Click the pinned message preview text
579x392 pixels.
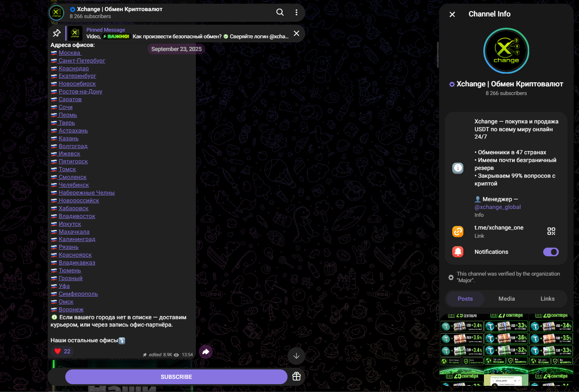pos(187,36)
